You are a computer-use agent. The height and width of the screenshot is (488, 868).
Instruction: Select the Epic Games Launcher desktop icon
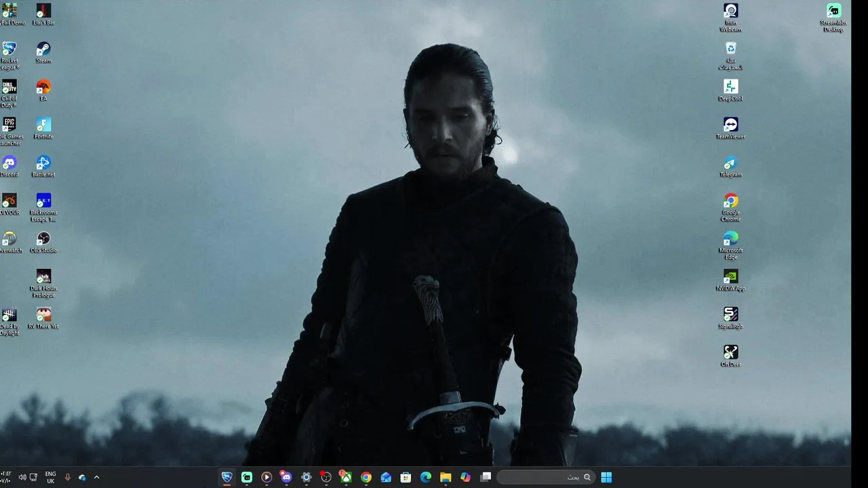(x=9, y=131)
